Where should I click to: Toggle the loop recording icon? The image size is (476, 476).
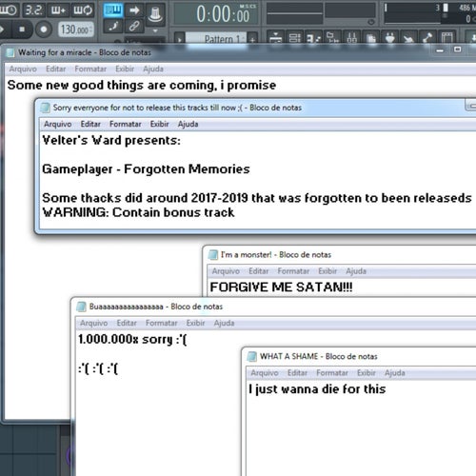tap(83, 10)
